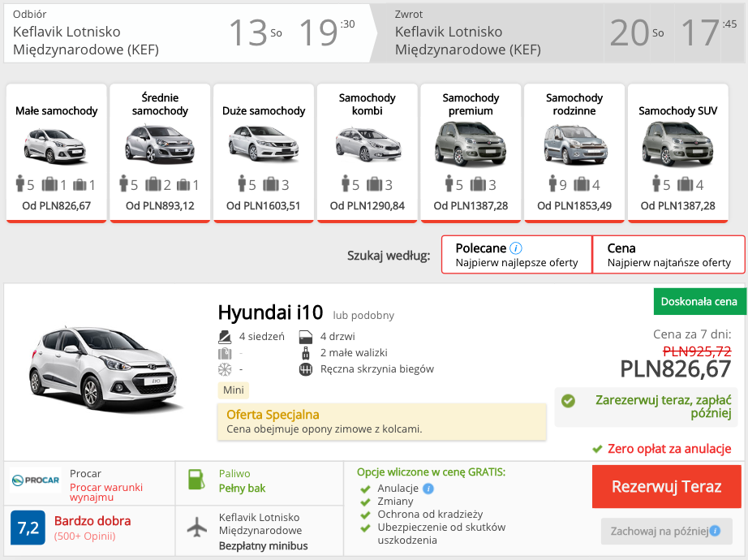Click passenger icon on Duże samochody card
Viewport: 748px width, 560px height.
(243, 183)
